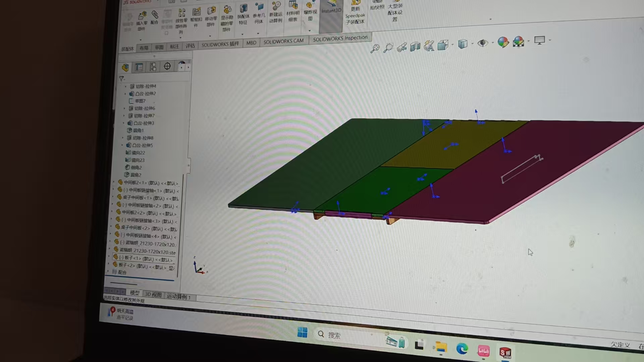Toggle Show Hidden Components button
The width and height of the screenshot is (644, 362).
(227, 10)
